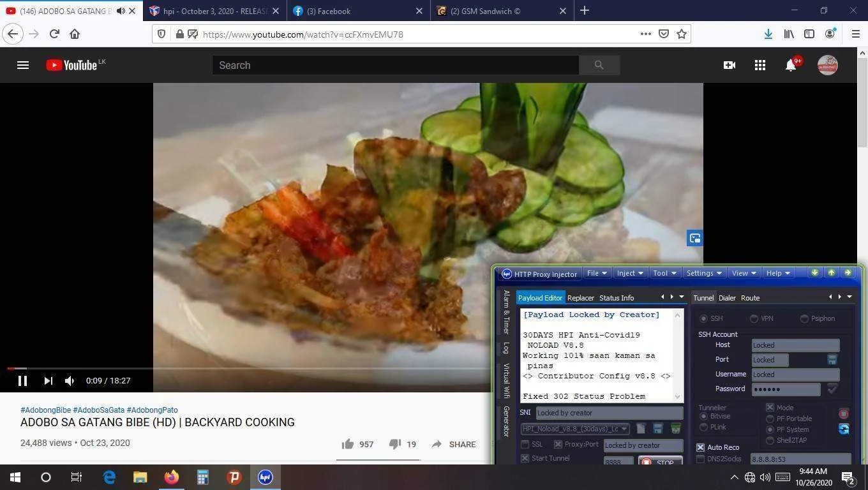Click the YouTube search magnifier button
Viewport: 868px width, 490px height.
[599, 65]
